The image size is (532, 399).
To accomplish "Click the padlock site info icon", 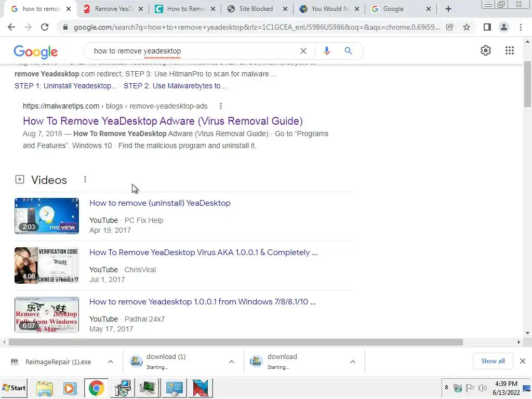I will [65, 27].
